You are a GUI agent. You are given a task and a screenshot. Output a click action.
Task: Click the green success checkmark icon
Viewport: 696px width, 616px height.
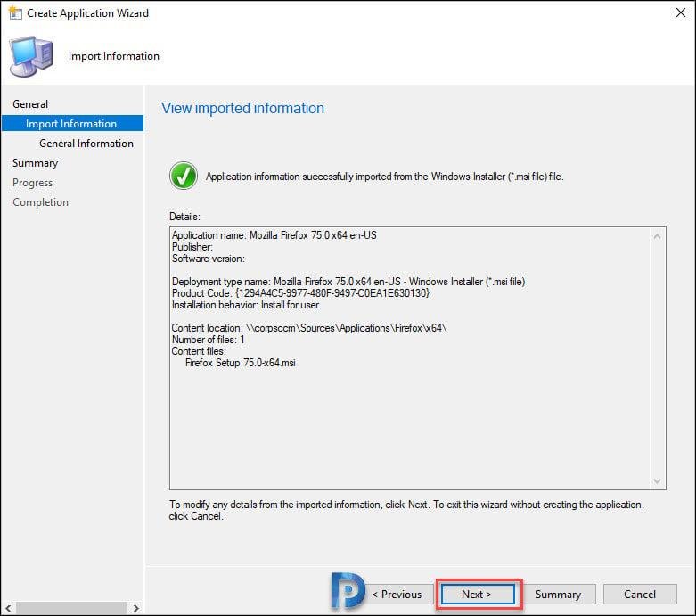coord(184,177)
